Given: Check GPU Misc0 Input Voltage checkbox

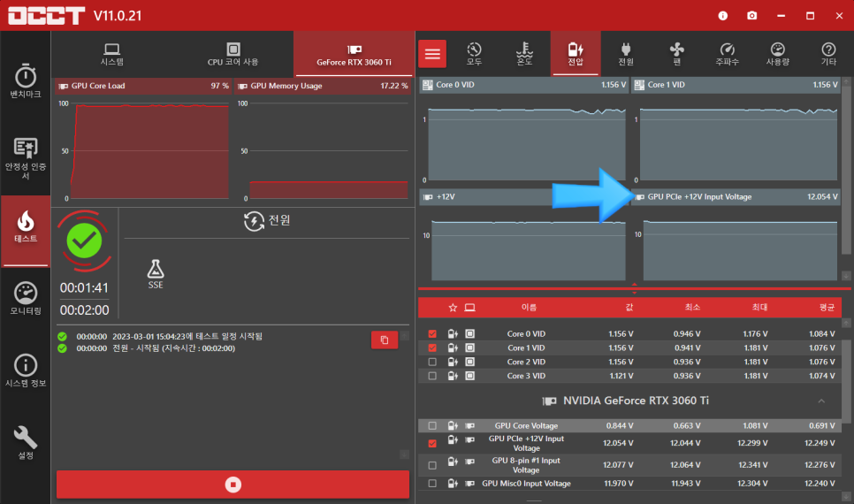Looking at the screenshot, I should [x=432, y=484].
